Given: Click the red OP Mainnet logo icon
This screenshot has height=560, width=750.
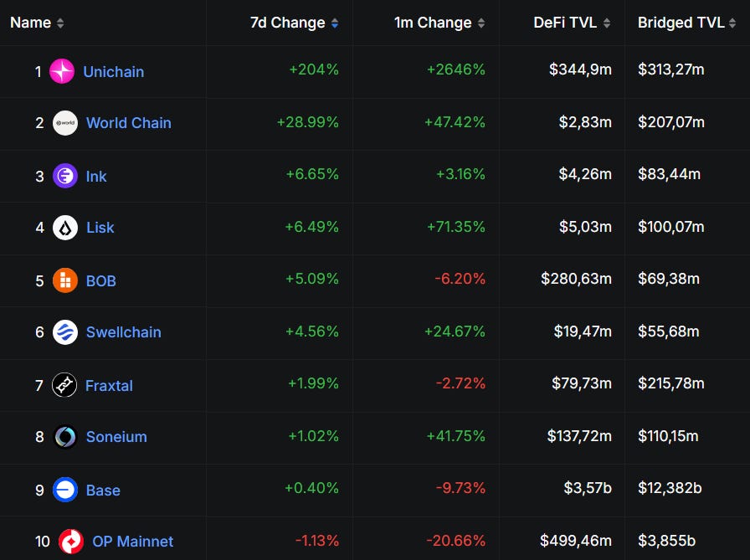Looking at the screenshot, I should point(71,542).
